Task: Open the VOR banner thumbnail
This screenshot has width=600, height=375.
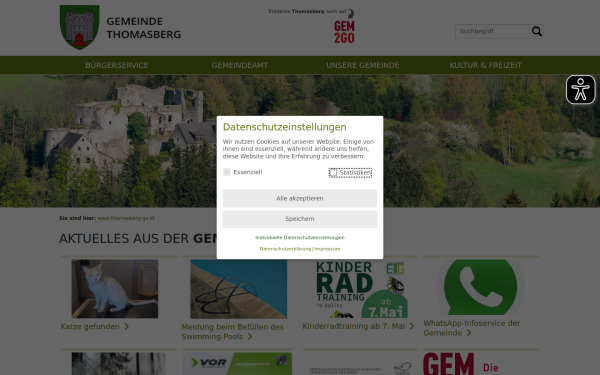Action: pyautogui.click(x=237, y=364)
